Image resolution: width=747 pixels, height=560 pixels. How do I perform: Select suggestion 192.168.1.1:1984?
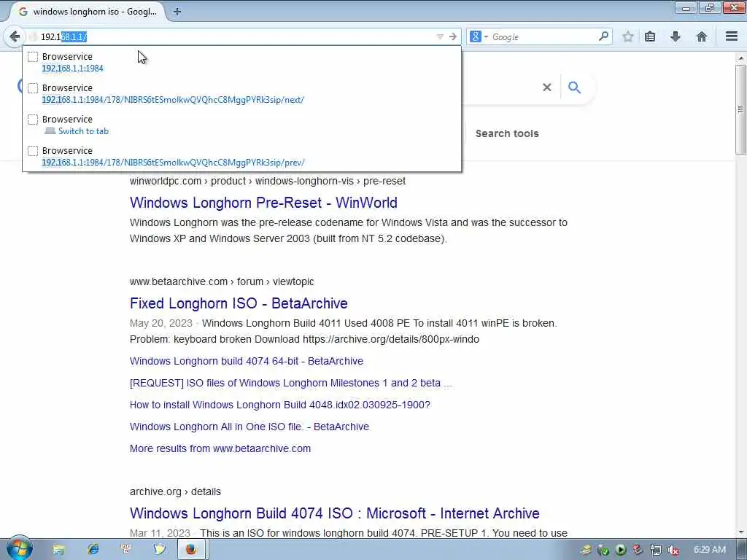point(241,62)
